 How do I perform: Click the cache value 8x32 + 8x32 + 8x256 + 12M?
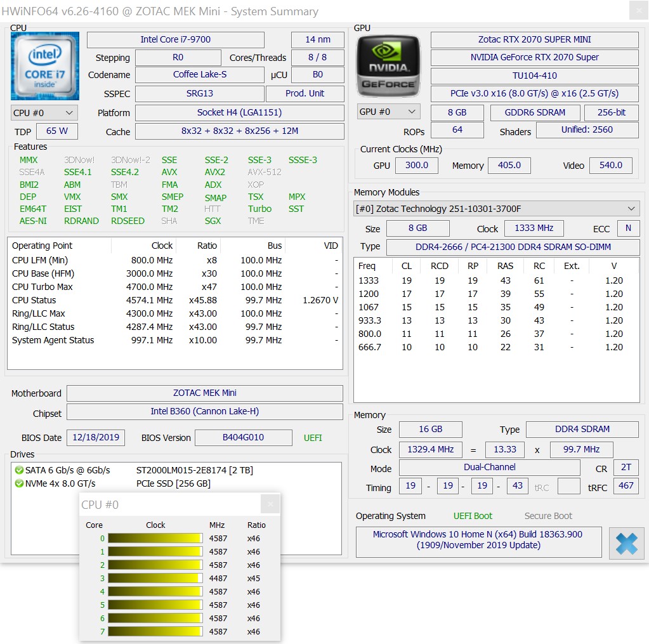click(x=239, y=131)
